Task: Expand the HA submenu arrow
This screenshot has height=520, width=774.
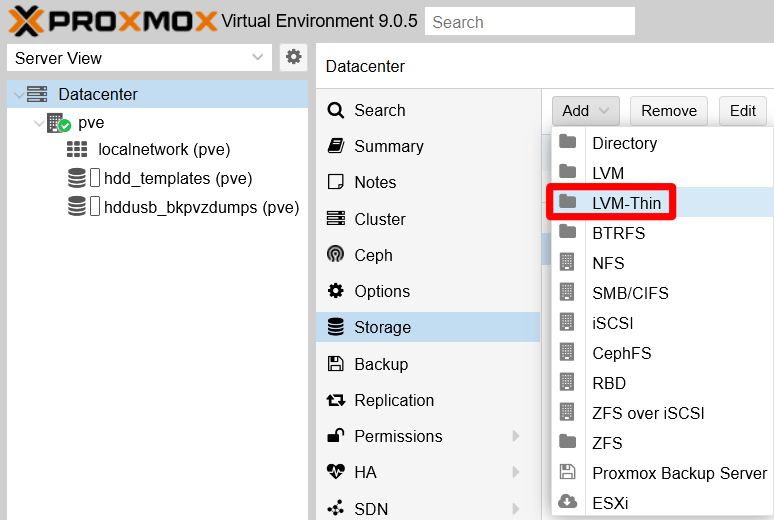Action: coord(516,472)
